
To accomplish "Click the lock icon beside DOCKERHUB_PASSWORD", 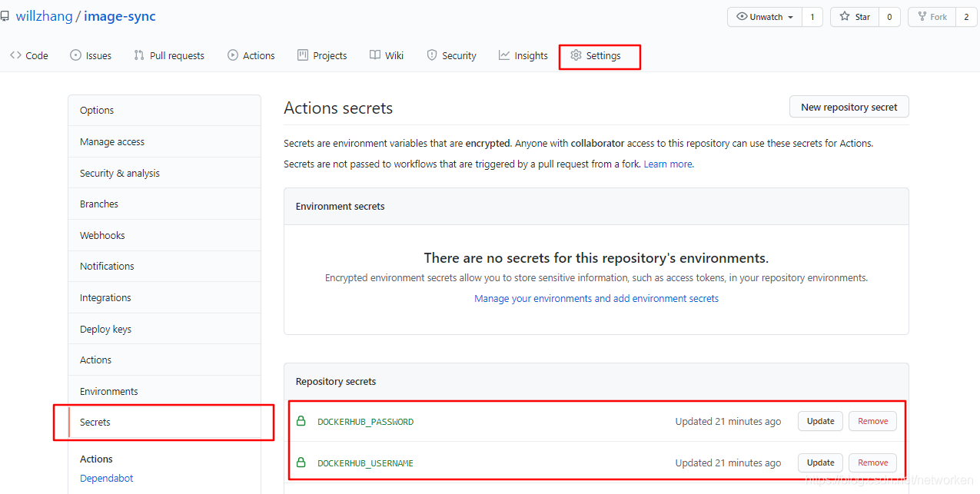I will pyautogui.click(x=301, y=421).
